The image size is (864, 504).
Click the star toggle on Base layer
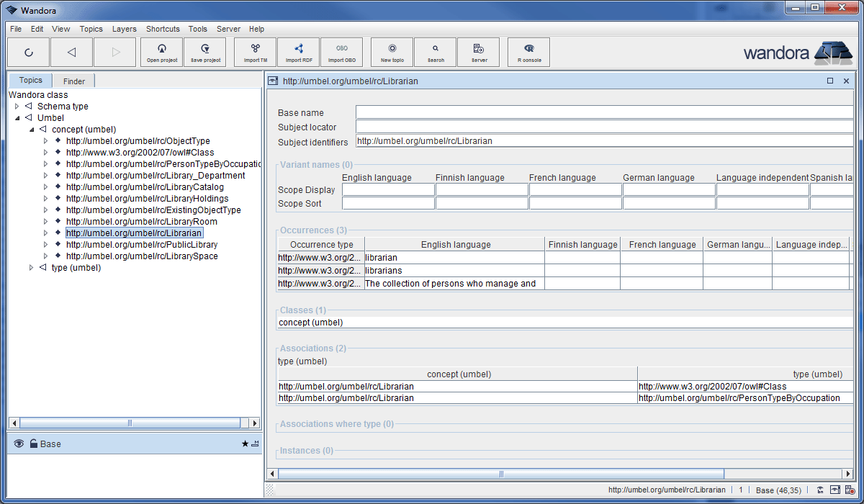[245, 444]
